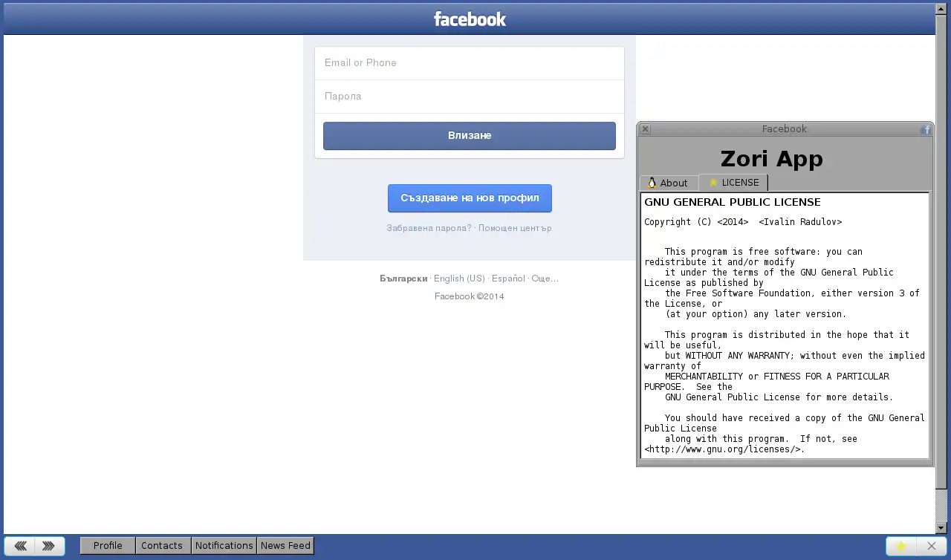
Task: Click the vertical scrollbar thumb
Action: pyautogui.click(x=941, y=251)
